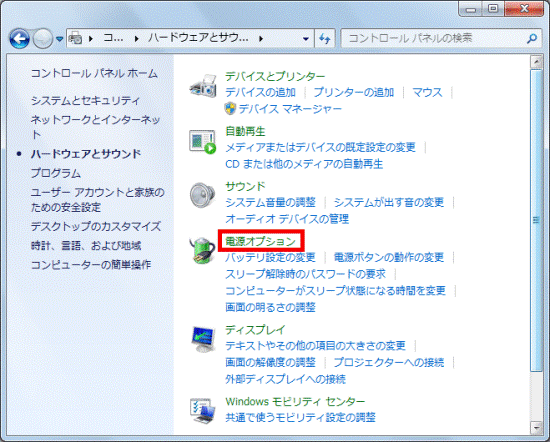Click デバイスの追加 link
The width and height of the screenshot is (550, 442).
click(260, 92)
